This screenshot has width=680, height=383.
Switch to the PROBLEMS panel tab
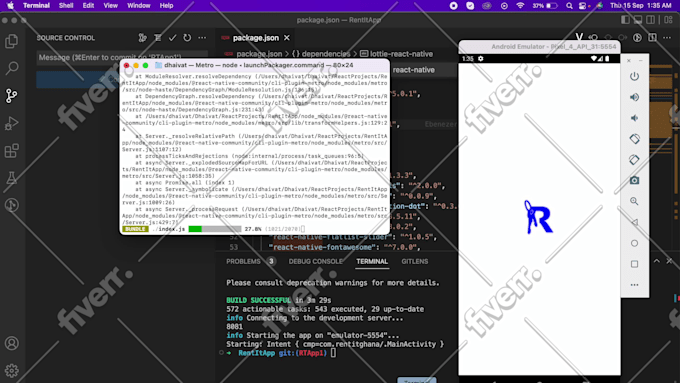click(243, 261)
